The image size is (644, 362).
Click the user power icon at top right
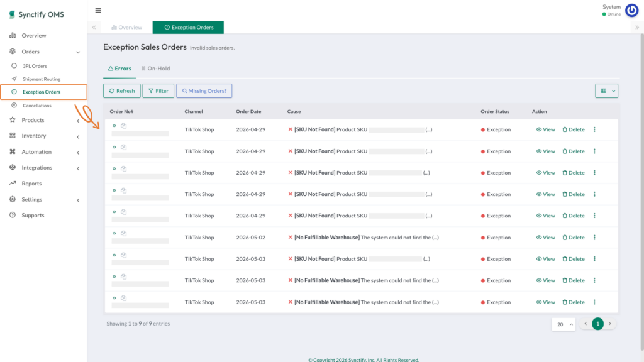tap(631, 10)
